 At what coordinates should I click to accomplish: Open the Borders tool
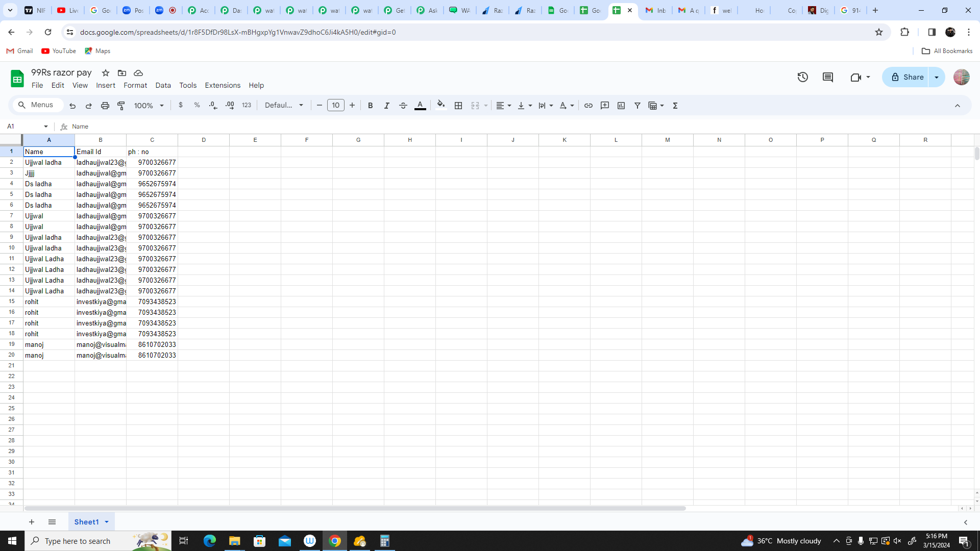point(458,106)
